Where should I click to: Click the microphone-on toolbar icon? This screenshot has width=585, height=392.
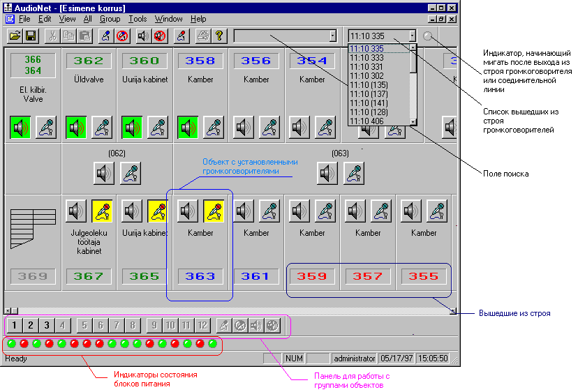pos(106,36)
